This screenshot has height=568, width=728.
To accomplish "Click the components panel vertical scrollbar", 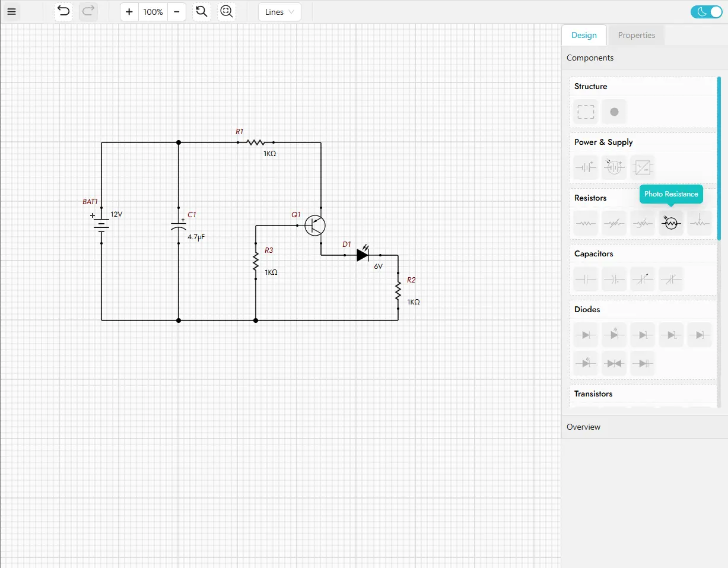I will click(719, 158).
